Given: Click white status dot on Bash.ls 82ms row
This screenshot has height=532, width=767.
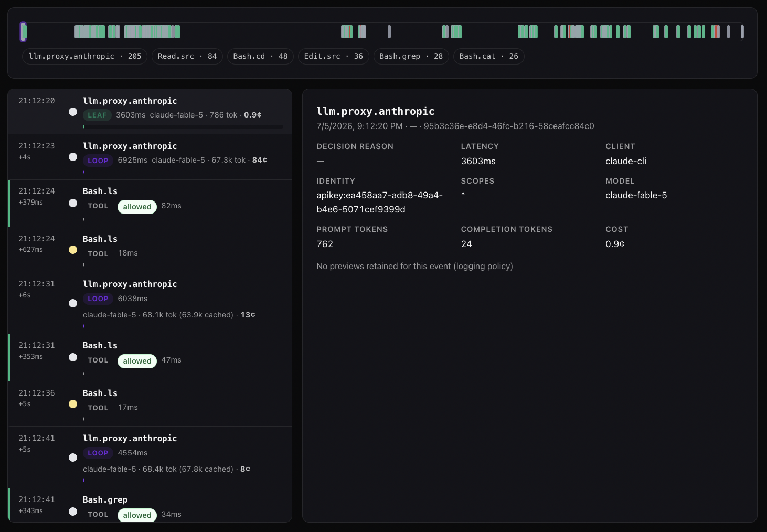Looking at the screenshot, I should pyautogui.click(x=73, y=203).
